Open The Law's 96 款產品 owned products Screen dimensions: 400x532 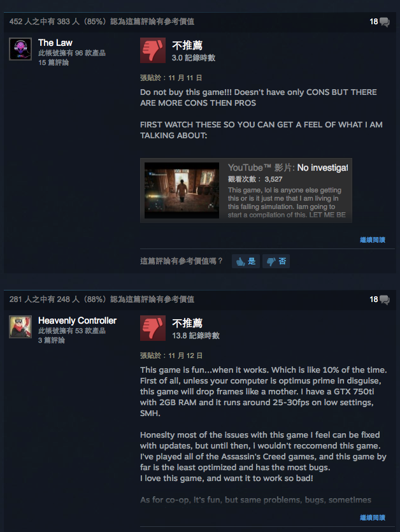tap(71, 53)
